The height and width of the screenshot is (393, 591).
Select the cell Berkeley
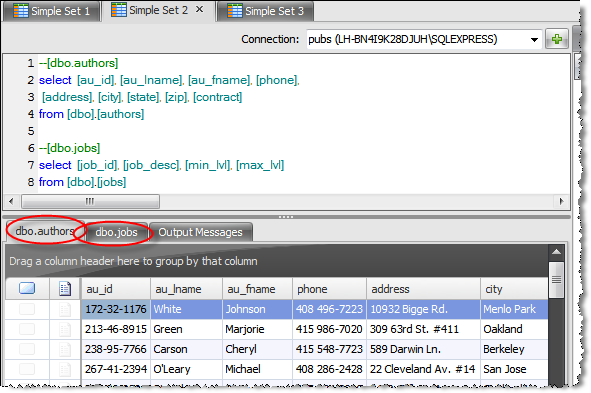tap(514, 349)
